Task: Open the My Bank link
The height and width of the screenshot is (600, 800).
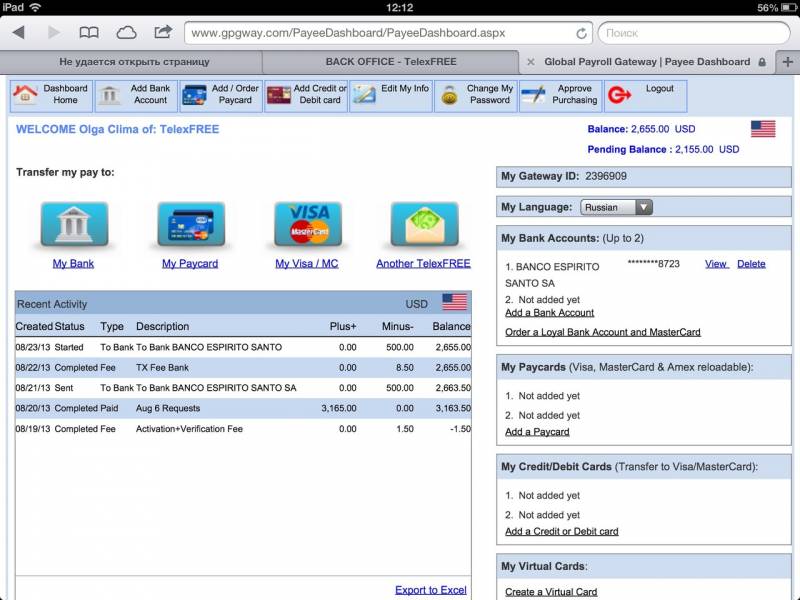Action: point(73,263)
